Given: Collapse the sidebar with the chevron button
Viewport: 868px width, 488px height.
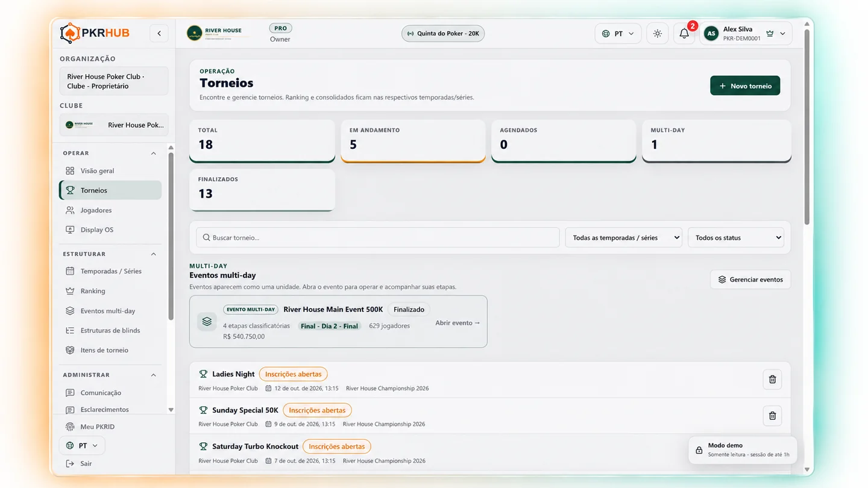Looking at the screenshot, I should 159,33.
